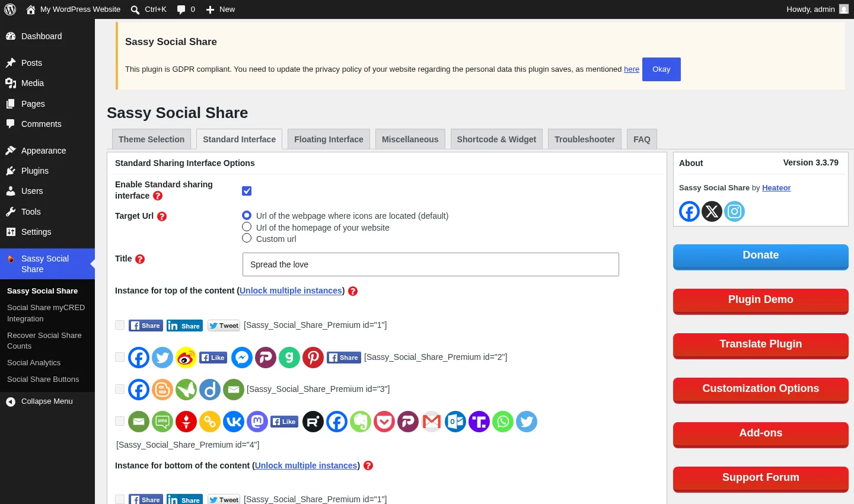The image size is (854, 504).
Task: Click the Instagram icon in About box
Action: (x=734, y=211)
